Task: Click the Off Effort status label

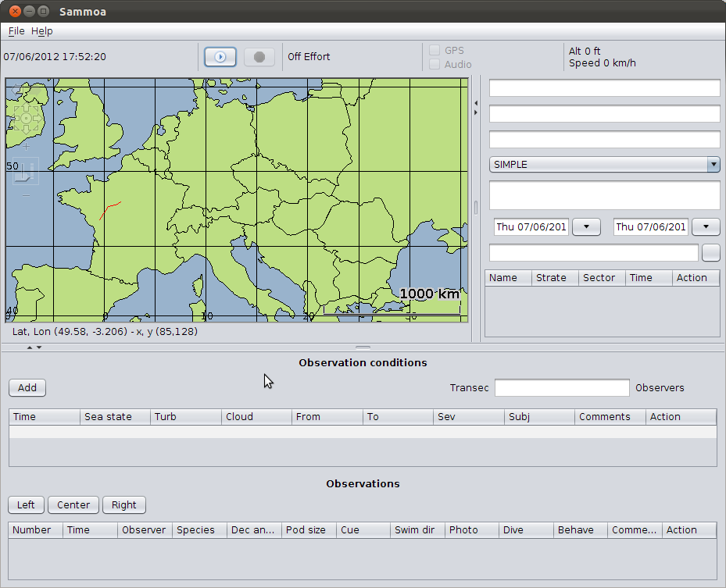Action: tap(309, 56)
